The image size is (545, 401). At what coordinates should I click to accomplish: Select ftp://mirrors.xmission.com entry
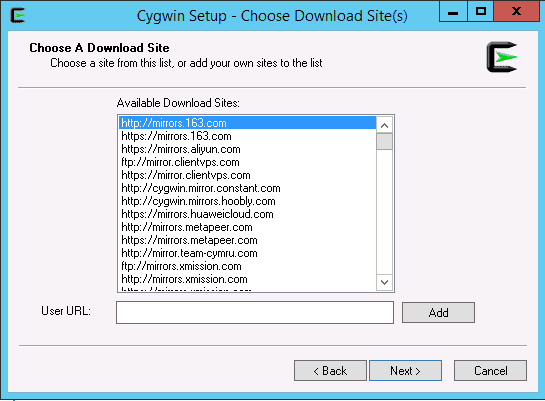click(x=247, y=267)
